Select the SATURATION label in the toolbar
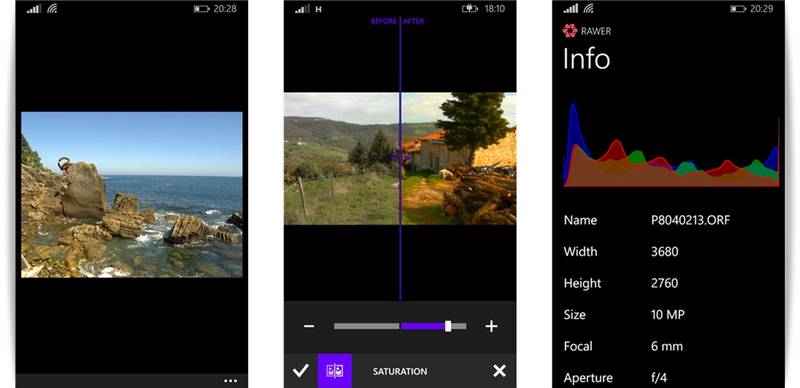 tap(400, 372)
